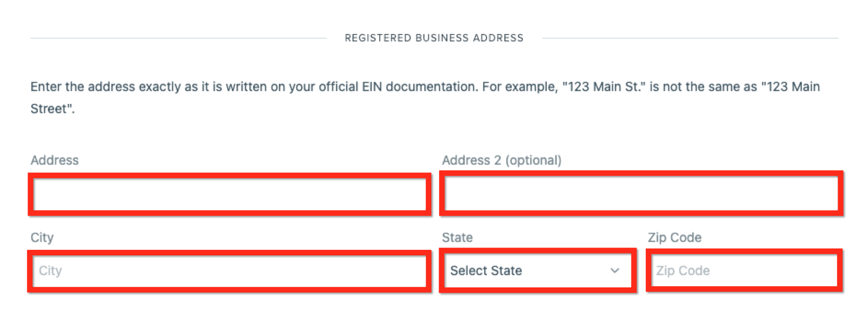The height and width of the screenshot is (311, 868).
Task: Click the "City" label above the field
Action: pos(42,237)
